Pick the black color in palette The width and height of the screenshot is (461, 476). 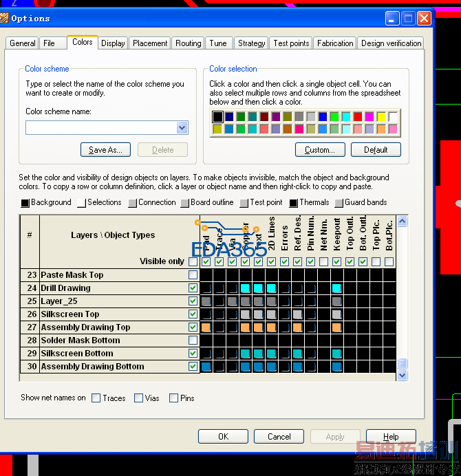point(217,116)
